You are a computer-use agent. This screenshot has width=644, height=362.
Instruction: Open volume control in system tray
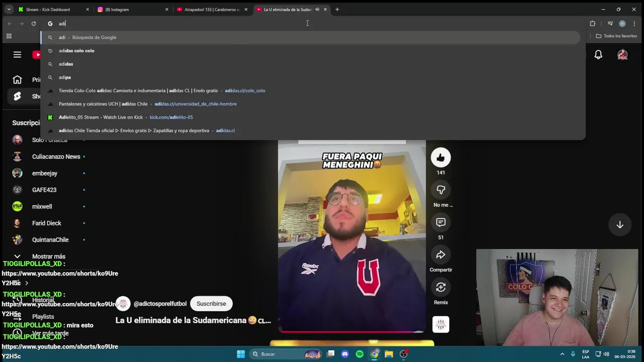point(606,354)
